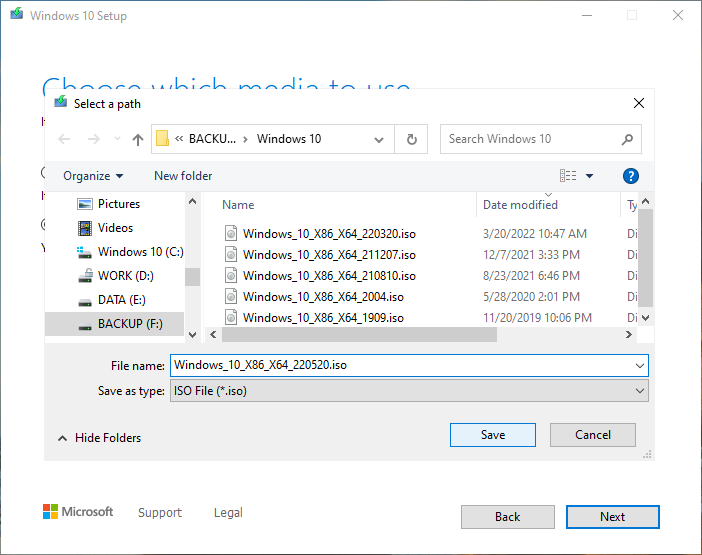Expand the File name dropdown
Screen dimensions: 702x555
(x=640, y=366)
